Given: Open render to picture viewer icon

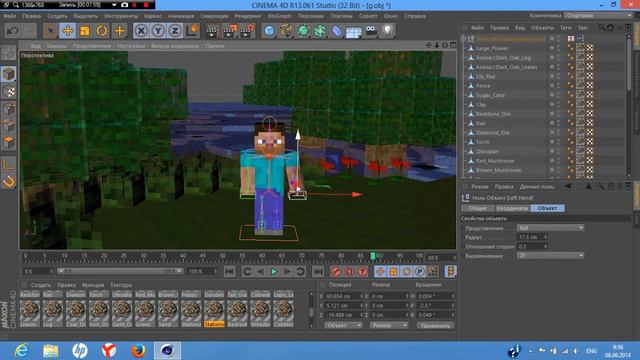Looking at the screenshot, I should 229,31.
